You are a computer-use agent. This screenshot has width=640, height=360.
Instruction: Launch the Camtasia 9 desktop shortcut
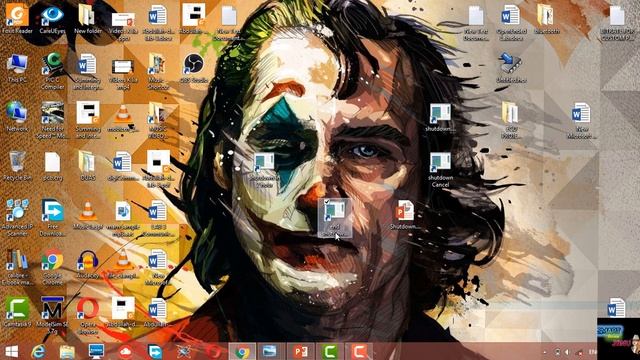coord(17,312)
